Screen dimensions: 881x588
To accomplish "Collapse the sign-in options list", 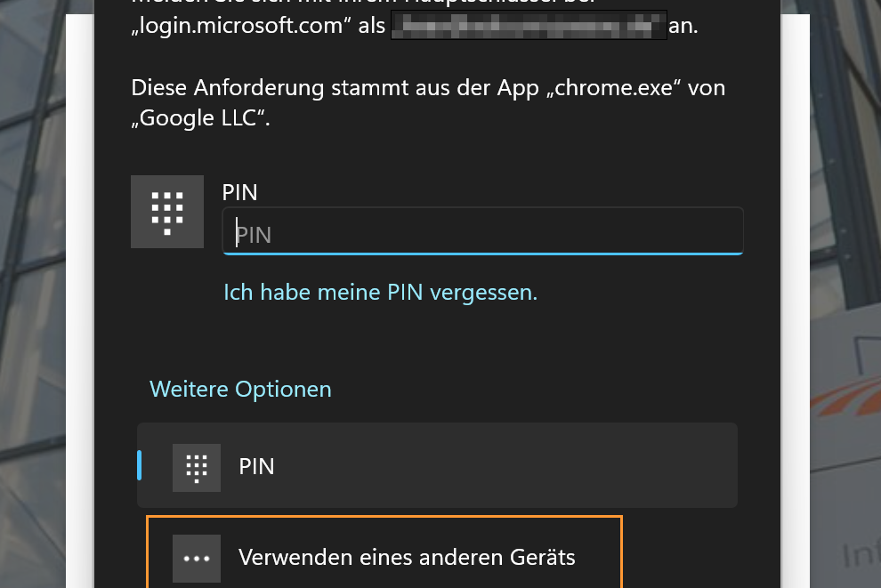I will coord(240,389).
